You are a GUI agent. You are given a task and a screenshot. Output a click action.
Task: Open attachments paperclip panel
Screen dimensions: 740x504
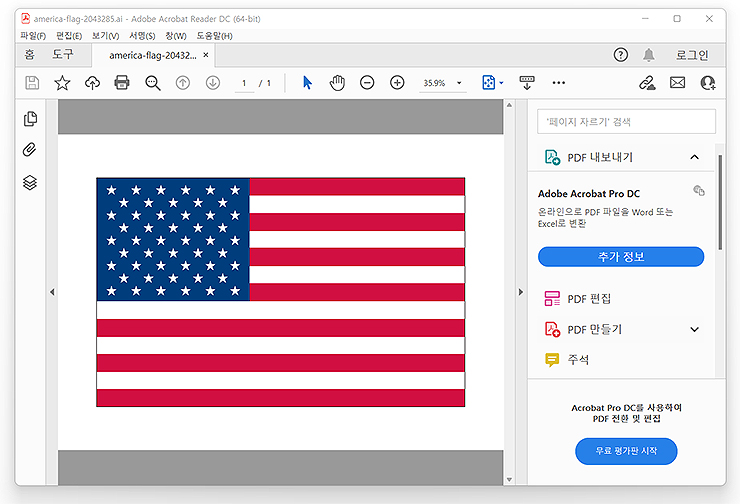[30, 150]
